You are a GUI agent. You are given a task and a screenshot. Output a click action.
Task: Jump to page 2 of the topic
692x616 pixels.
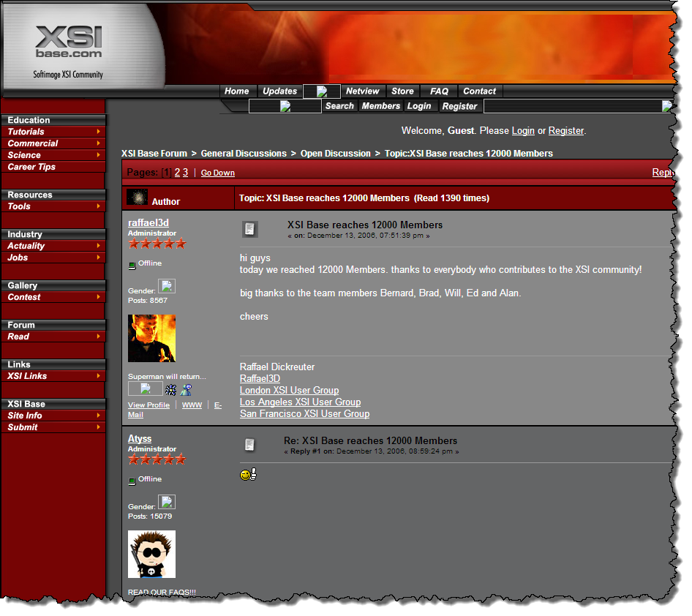pyautogui.click(x=178, y=173)
